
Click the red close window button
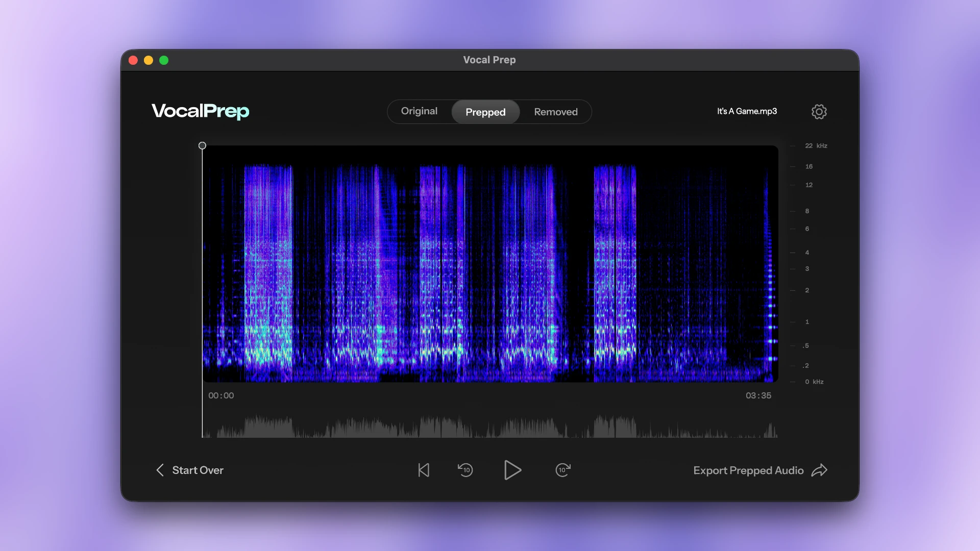tap(133, 60)
